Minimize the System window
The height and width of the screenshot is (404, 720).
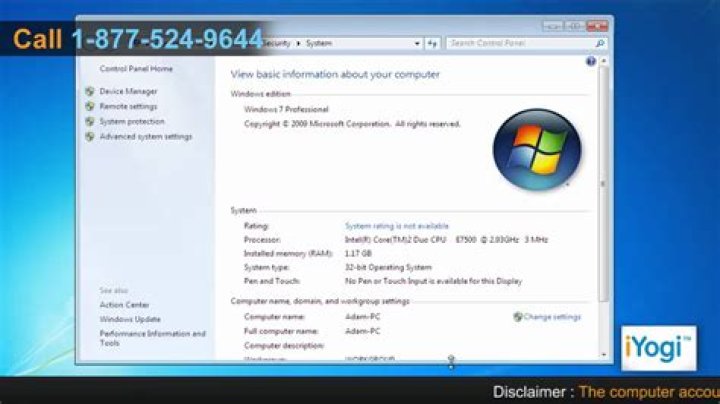click(551, 26)
